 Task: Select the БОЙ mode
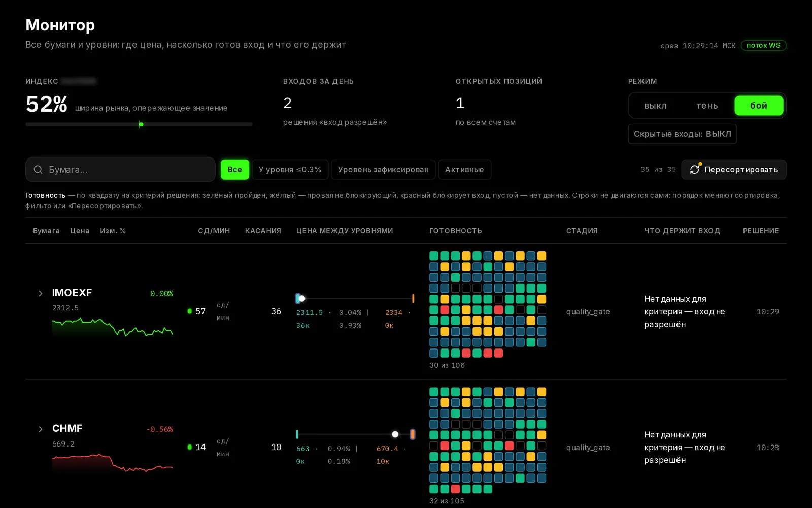pyautogui.click(x=759, y=106)
